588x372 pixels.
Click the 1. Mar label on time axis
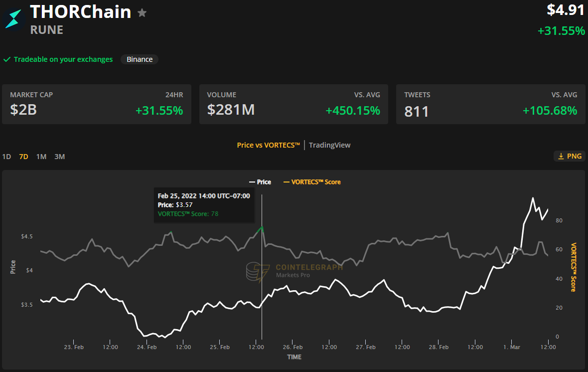pos(512,347)
